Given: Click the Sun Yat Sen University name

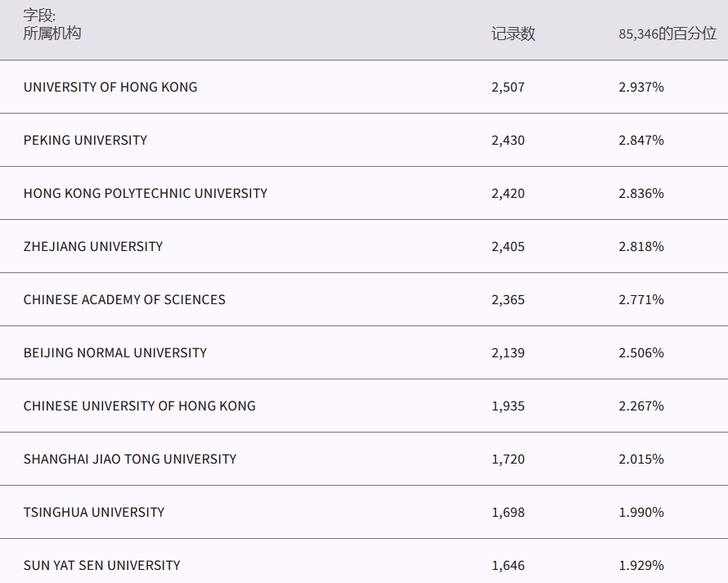Looking at the screenshot, I should (102, 565).
